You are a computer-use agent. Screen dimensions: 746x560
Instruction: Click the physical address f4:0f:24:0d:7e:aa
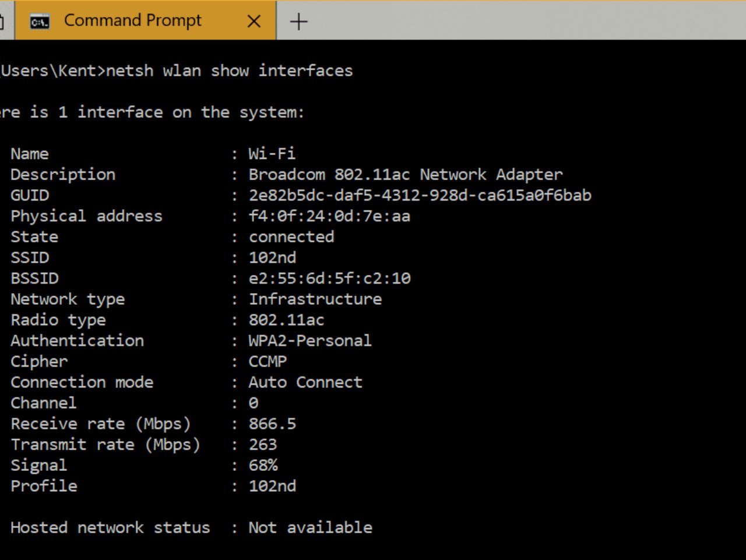329,216
